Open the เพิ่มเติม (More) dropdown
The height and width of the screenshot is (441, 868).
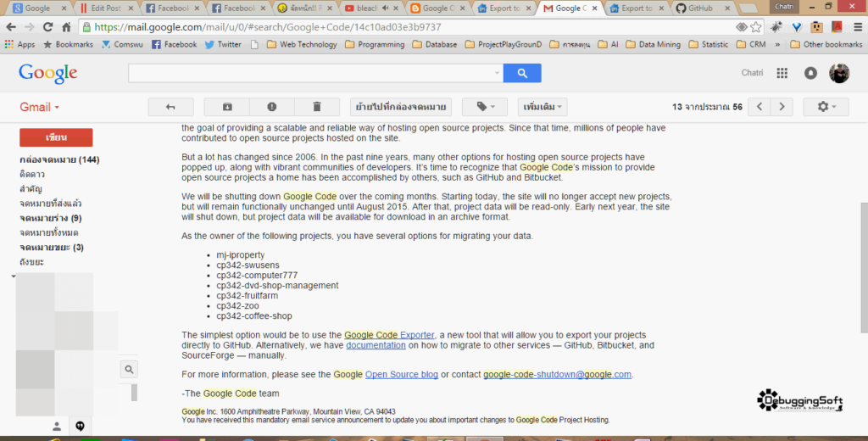[x=542, y=107]
